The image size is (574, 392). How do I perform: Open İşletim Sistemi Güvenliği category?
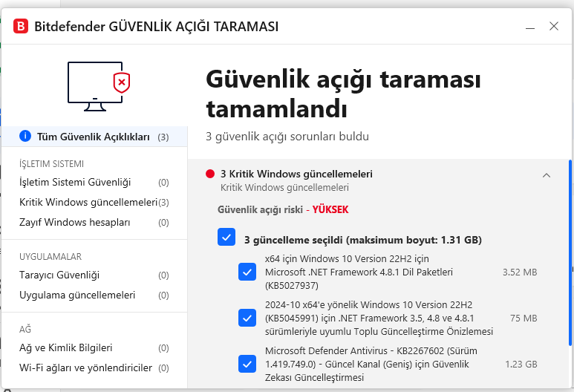click(94, 183)
